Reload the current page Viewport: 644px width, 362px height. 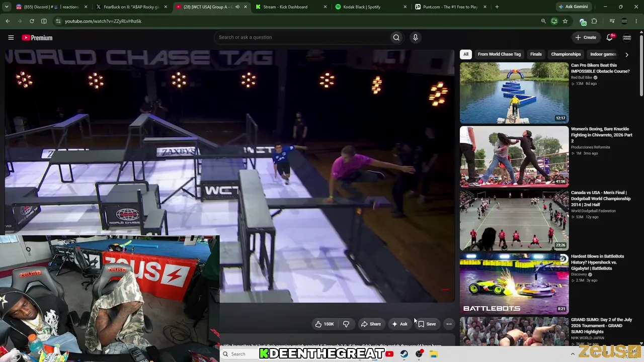pos(32,21)
